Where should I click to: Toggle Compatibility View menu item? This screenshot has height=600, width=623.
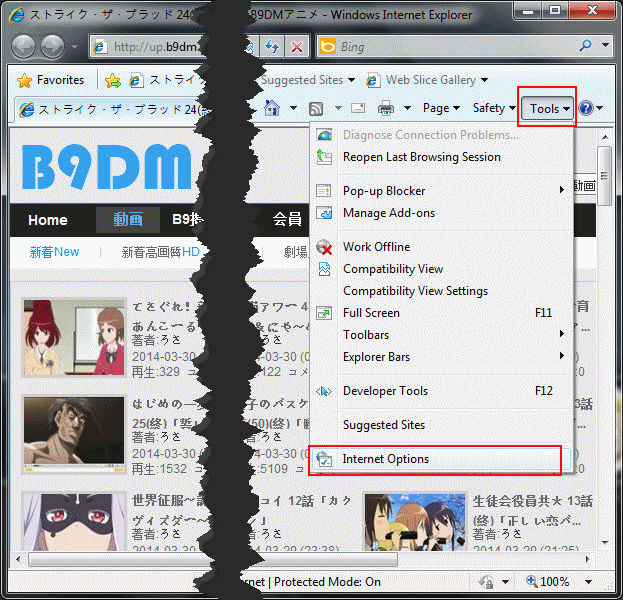[441, 269]
